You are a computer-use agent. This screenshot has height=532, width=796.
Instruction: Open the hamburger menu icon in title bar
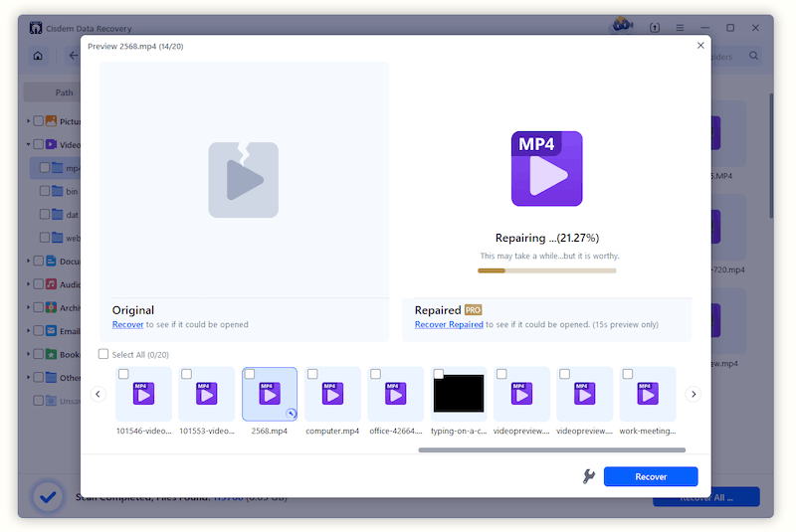[680, 28]
